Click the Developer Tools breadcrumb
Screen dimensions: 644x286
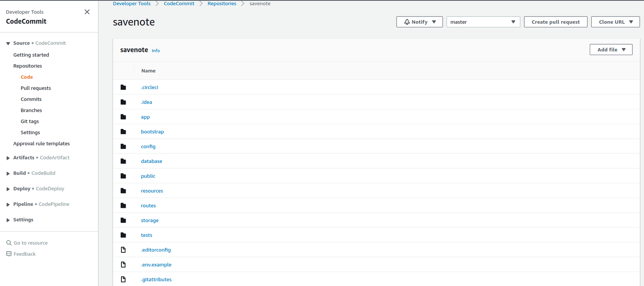tap(132, 4)
